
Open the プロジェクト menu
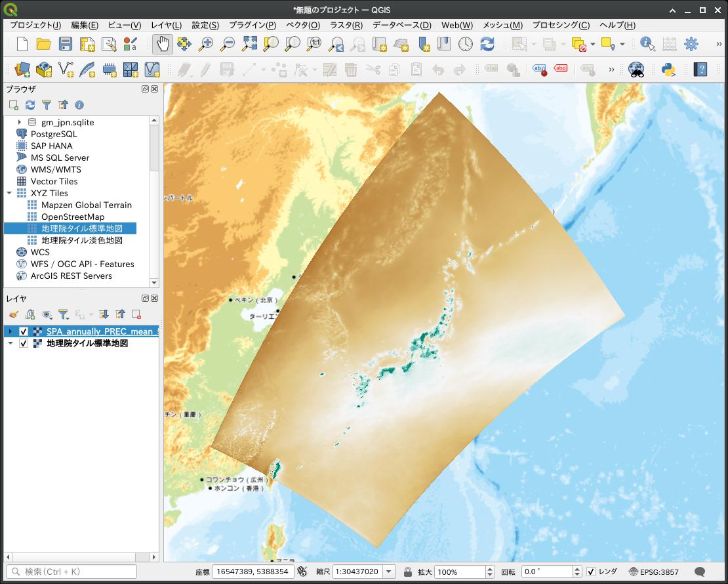[x=35, y=25]
